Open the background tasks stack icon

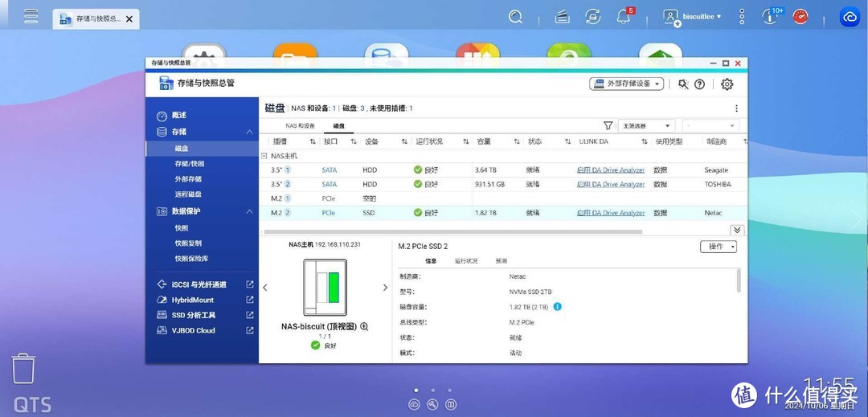(563, 17)
